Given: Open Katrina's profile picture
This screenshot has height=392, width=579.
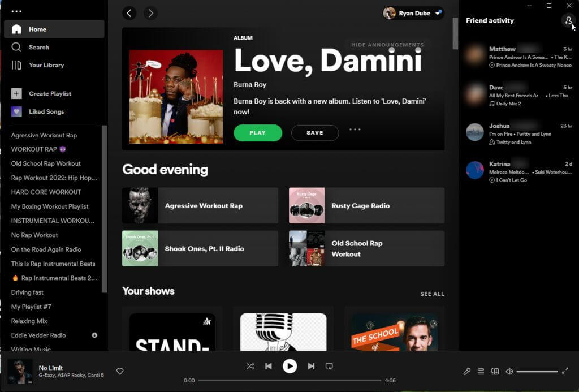Looking at the screenshot, I should point(475,170).
